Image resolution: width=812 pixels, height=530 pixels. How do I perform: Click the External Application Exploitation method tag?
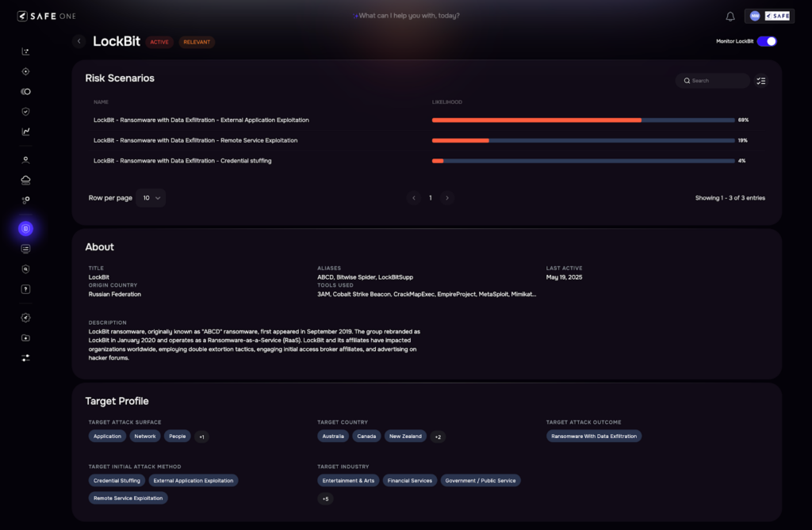point(193,481)
